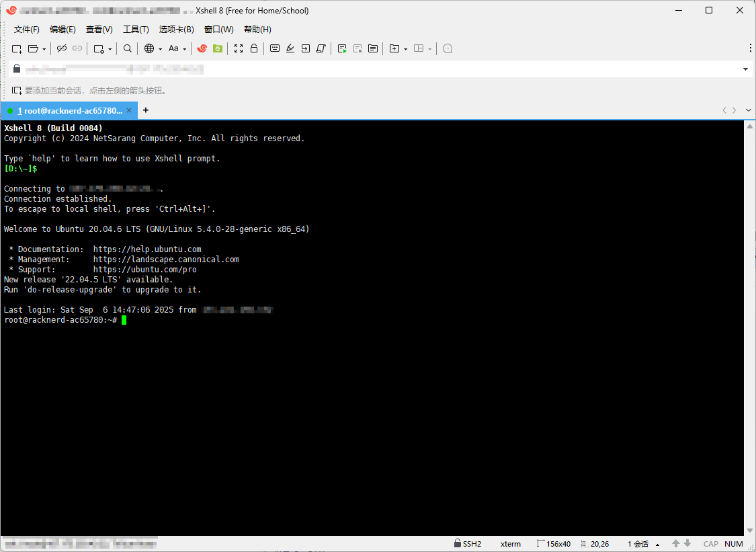
Task: Click the add-session arrow button left of hint
Action: (16, 90)
